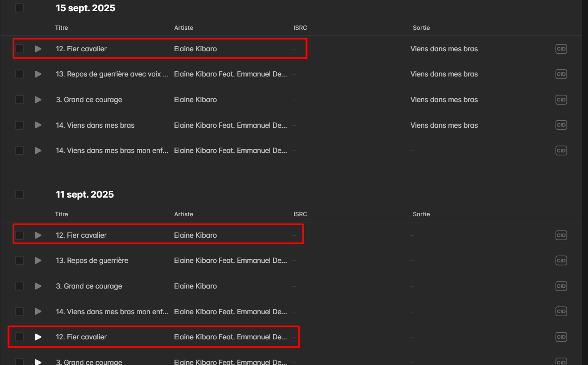Click the Titre column header under 15 sept. 2025
Viewport: 588px width, 365px height.
tap(62, 28)
